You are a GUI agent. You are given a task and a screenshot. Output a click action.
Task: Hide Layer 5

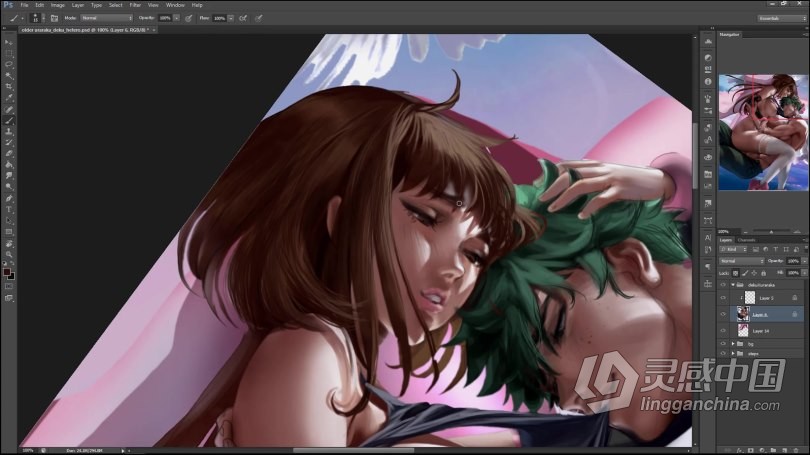pyautogui.click(x=723, y=298)
